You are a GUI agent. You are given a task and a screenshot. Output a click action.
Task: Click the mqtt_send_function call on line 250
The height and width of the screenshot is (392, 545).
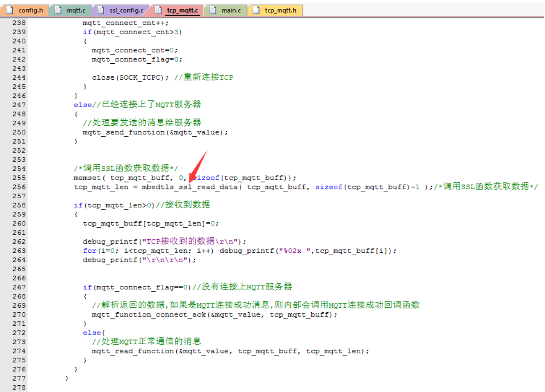click(124, 132)
